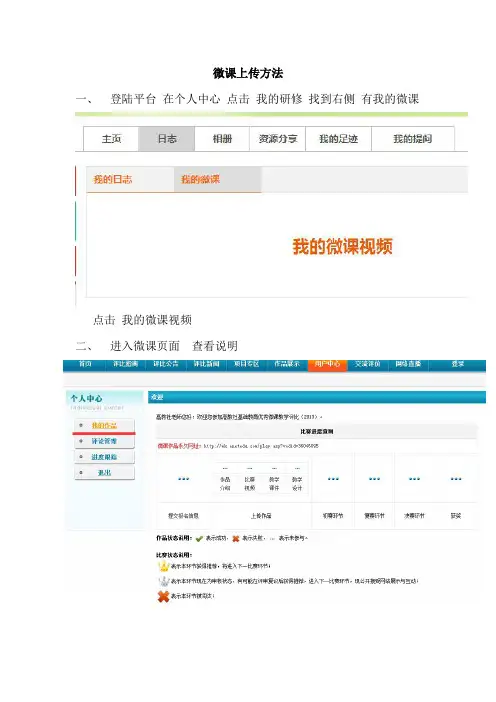Switch to the 日志 tab
496x702 pixels.
click(x=167, y=139)
